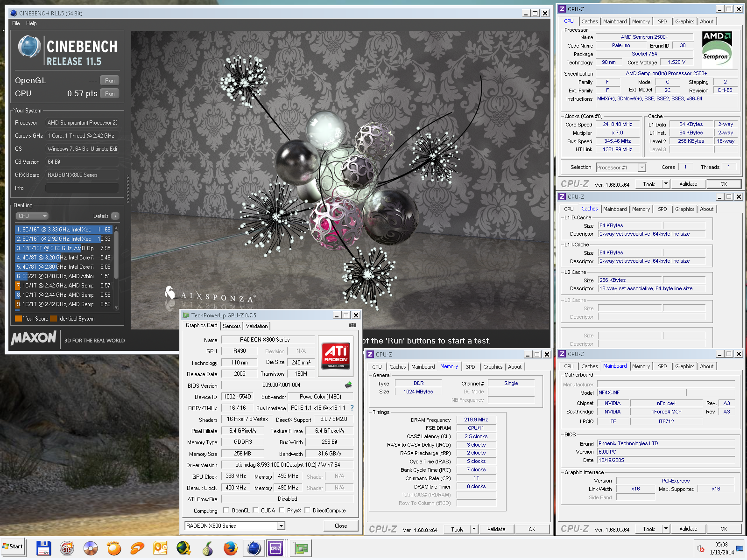Click the AMD Sempron logo in CPU-Z

[x=717, y=49]
